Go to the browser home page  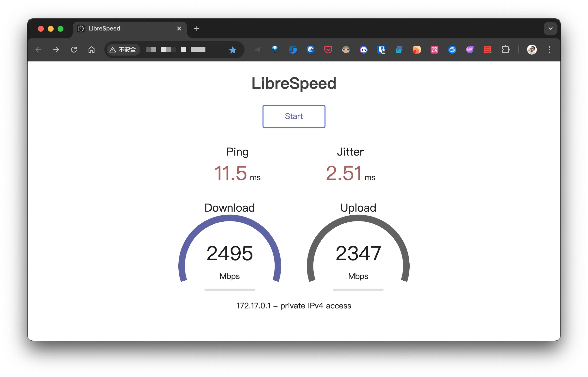click(x=92, y=50)
